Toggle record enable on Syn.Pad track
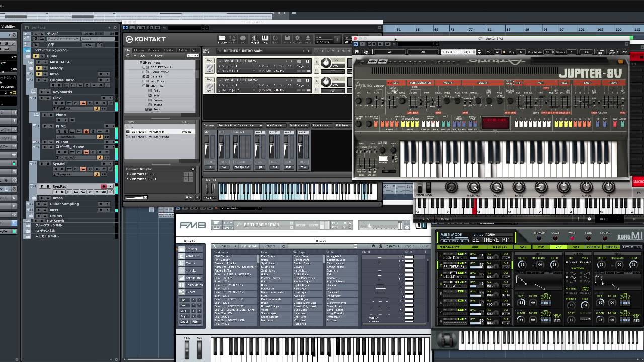644x362 pixels. [104, 186]
